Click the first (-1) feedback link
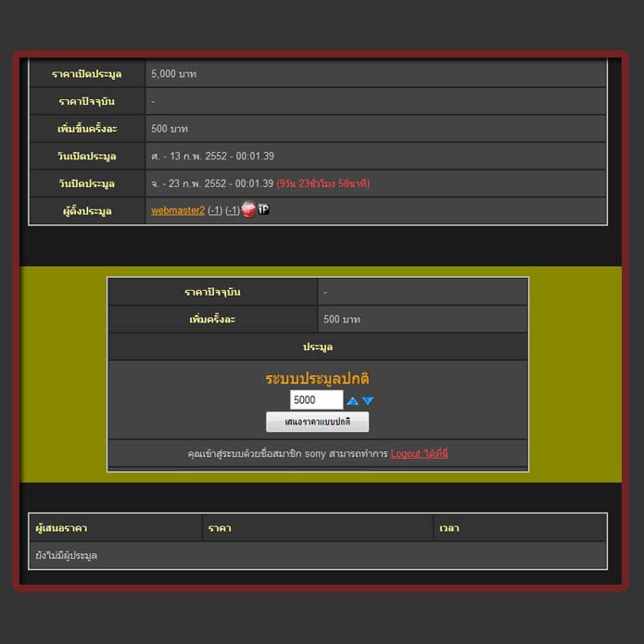Image resolution: width=644 pixels, height=644 pixels. 215,210
